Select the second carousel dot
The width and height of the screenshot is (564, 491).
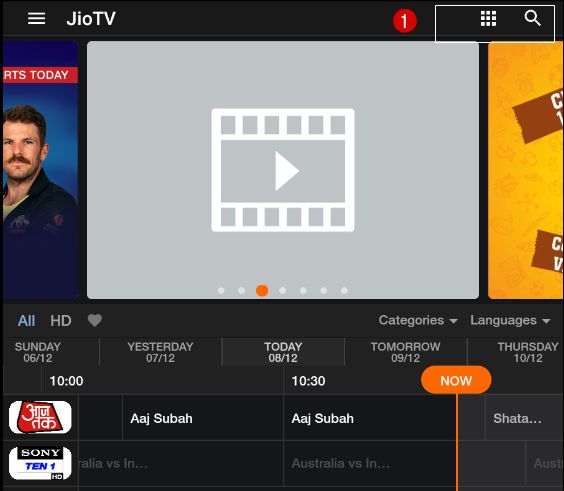point(242,290)
